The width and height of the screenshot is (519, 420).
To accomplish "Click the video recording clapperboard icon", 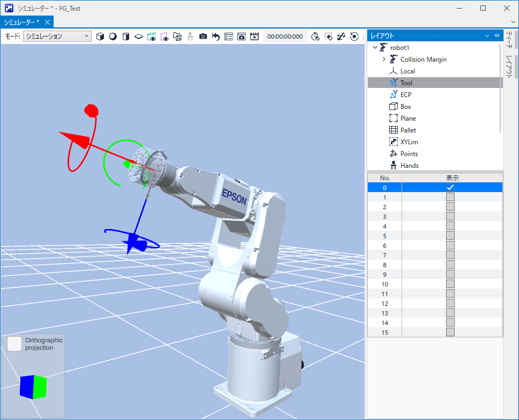I will (255, 36).
